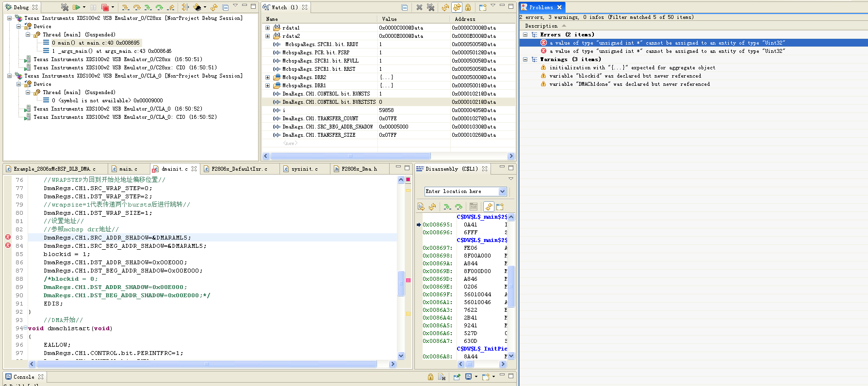Toggle Scroll Lock in Console toolbar
Image resolution: width=868 pixels, height=386 pixels.
pos(430,377)
